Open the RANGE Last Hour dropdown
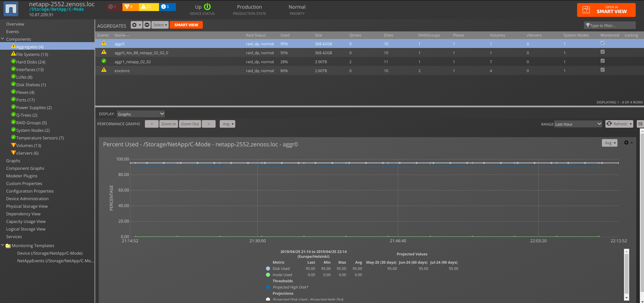Image resolution: width=644 pixels, height=303 pixels. (x=578, y=124)
